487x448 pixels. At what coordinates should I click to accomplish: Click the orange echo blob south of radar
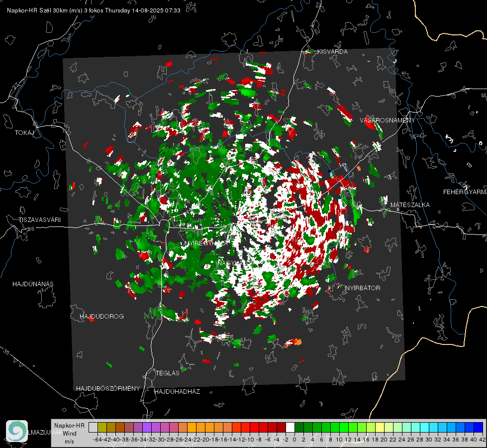tap(297, 342)
